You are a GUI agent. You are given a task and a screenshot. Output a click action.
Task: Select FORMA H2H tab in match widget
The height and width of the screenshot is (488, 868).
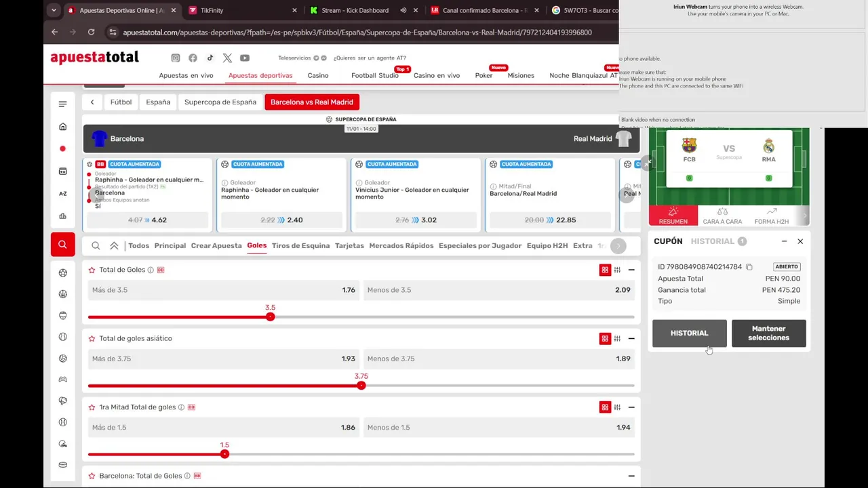point(772,216)
